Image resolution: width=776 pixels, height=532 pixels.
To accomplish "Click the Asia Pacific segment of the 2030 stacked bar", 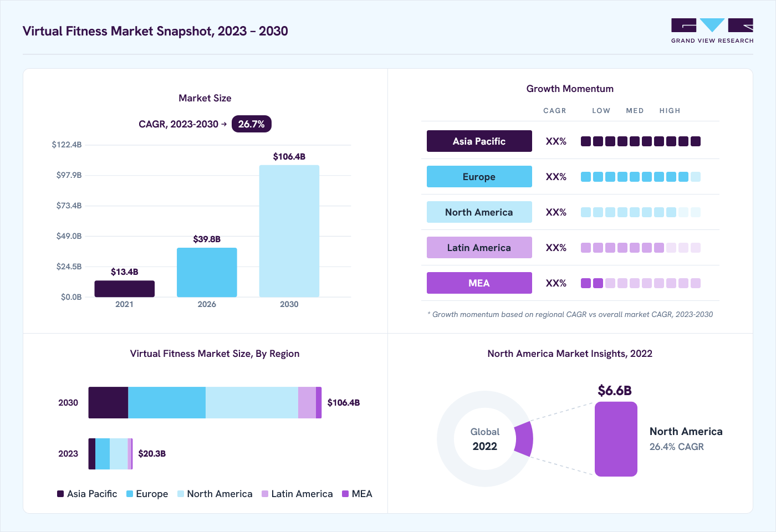I will point(108,402).
